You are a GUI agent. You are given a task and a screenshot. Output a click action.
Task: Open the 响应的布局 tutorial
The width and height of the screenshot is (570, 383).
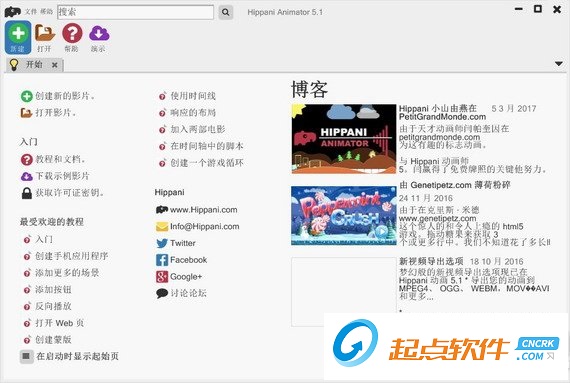tap(193, 113)
